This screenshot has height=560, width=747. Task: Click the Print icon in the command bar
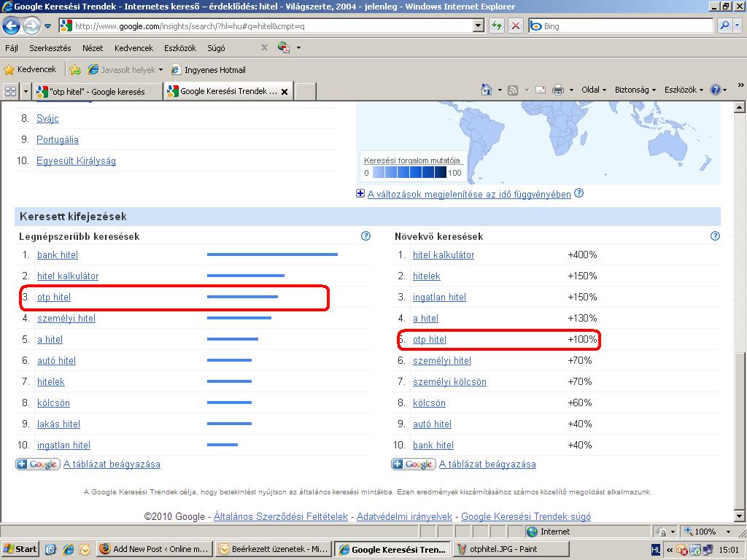[558, 90]
